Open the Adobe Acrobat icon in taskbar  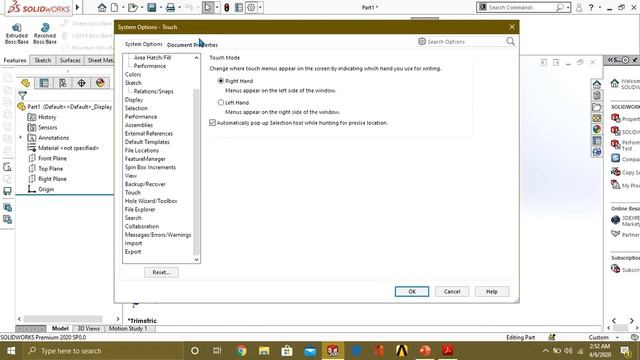pyautogui.click(x=448, y=351)
